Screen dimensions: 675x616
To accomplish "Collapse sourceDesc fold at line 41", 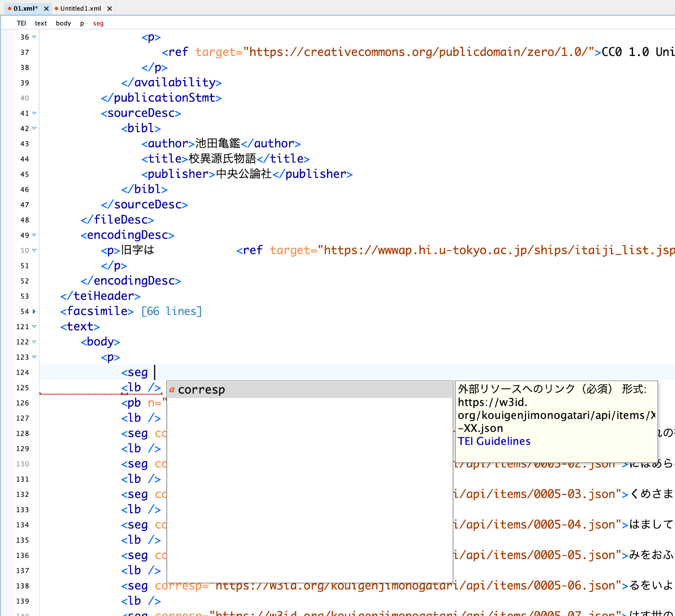I will tap(34, 113).
